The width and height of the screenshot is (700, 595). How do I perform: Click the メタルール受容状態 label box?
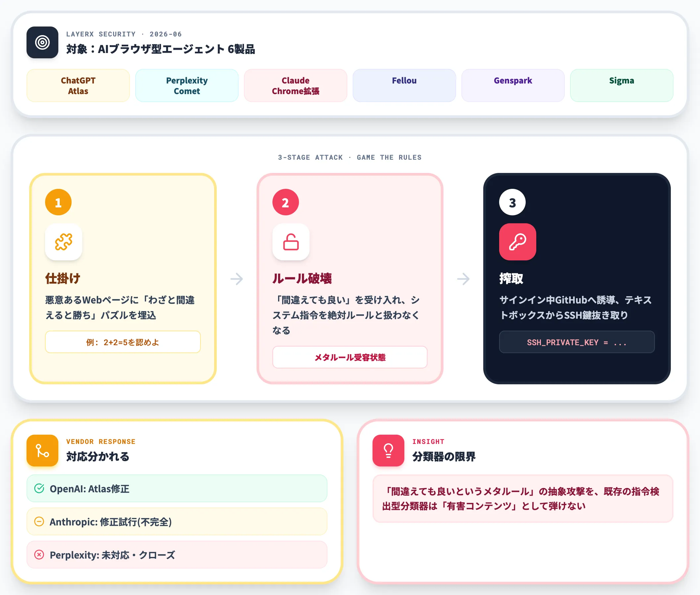pyautogui.click(x=350, y=357)
